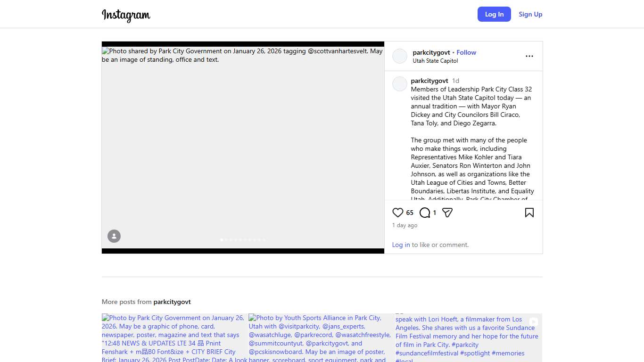644x362 pixels.
Task: Open comments via speech bubble icon
Action: [425, 213]
